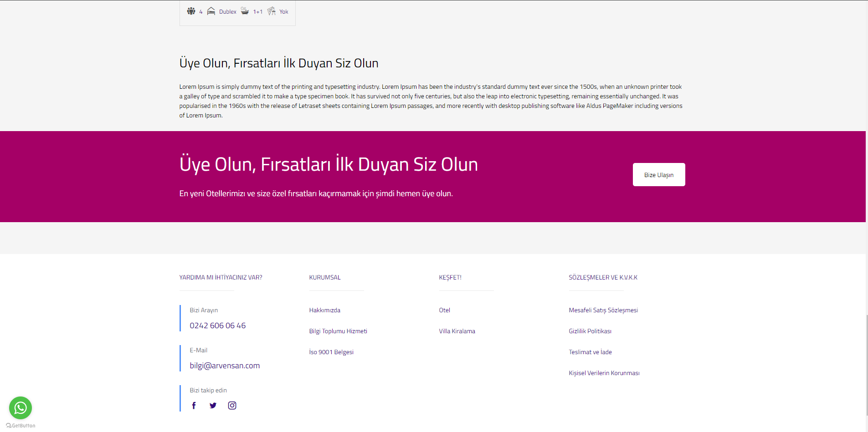This screenshot has width=868, height=432.
Task: Open the Instagram profile icon
Action: tap(232, 406)
